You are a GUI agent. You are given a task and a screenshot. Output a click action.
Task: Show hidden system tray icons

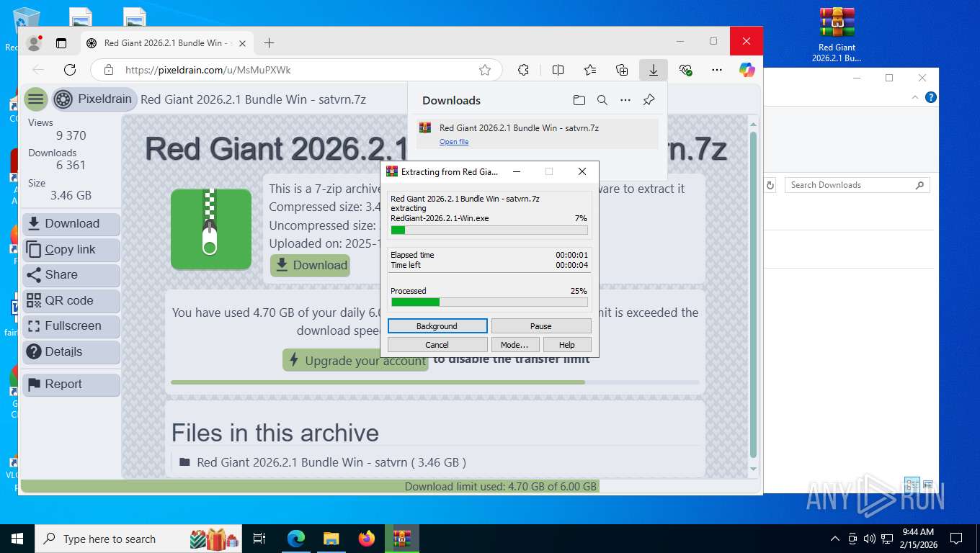pyautogui.click(x=835, y=539)
